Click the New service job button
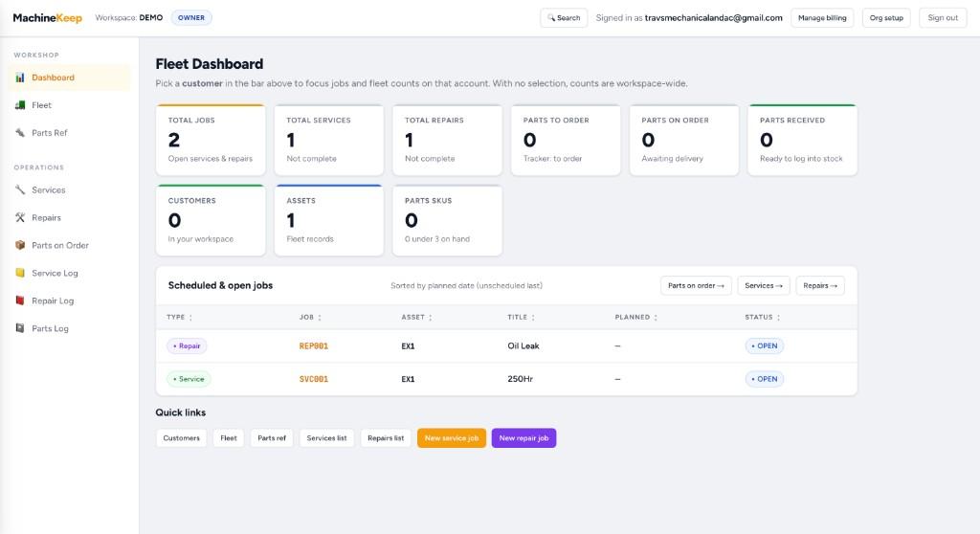 452,437
